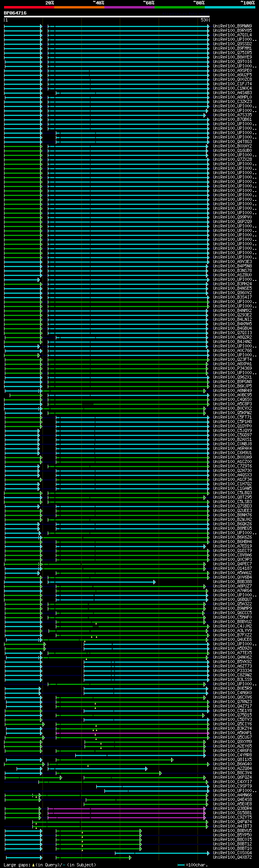Select hit UniRef100_B8AYE9
This screenshot has height=868, width=259.
pos(232,57)
